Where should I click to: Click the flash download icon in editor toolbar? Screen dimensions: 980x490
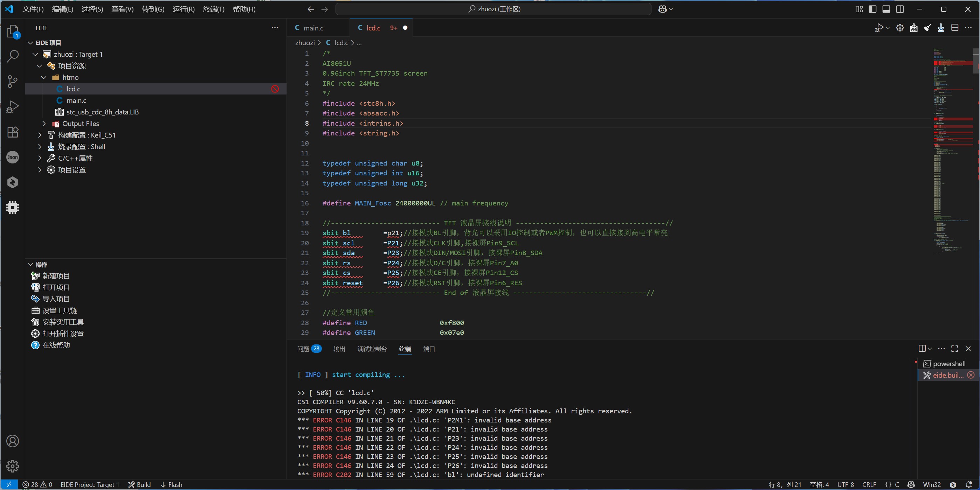(x=941, y=28)
